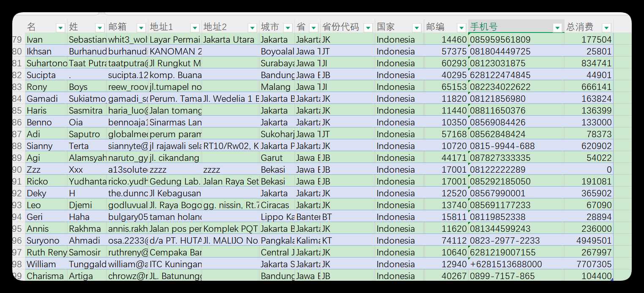Click the surname cell Alamsyah

pos(87,158)
